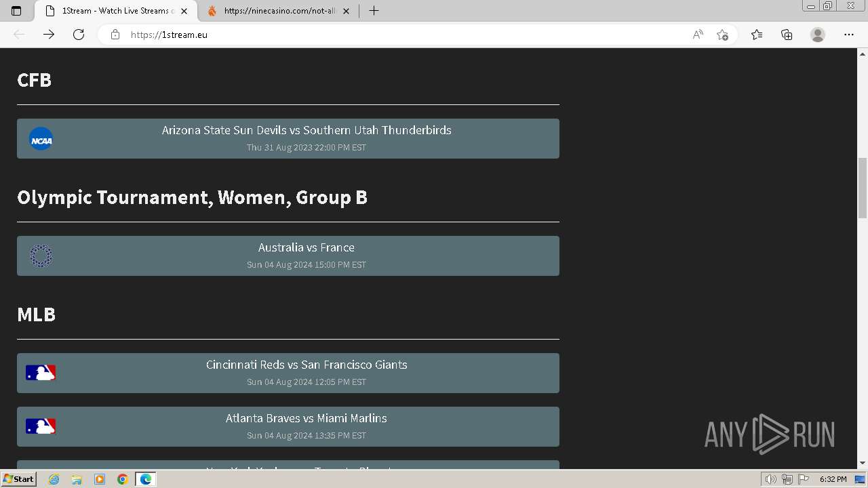
Task: Click the NCAA logo icon
Action: [41, 139]
